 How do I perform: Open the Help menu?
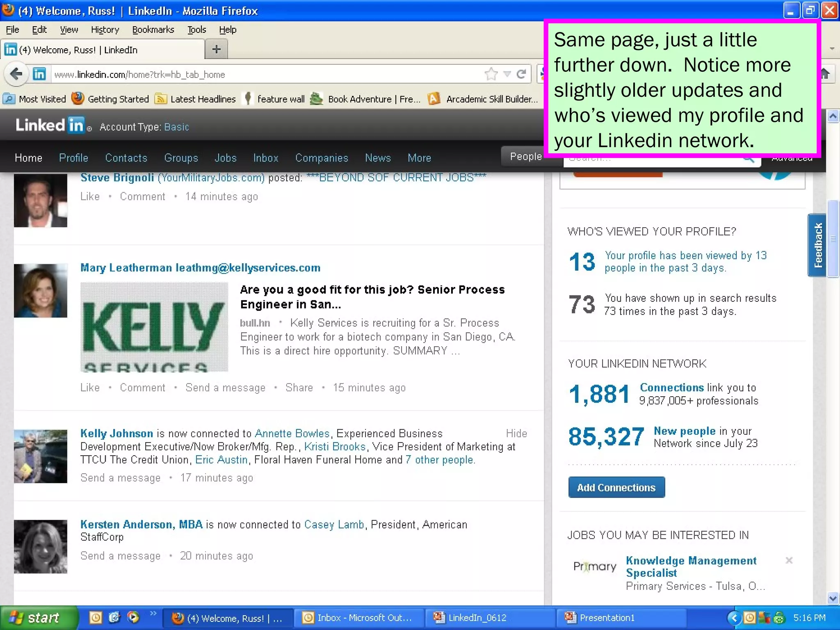(x=228, y=30)
